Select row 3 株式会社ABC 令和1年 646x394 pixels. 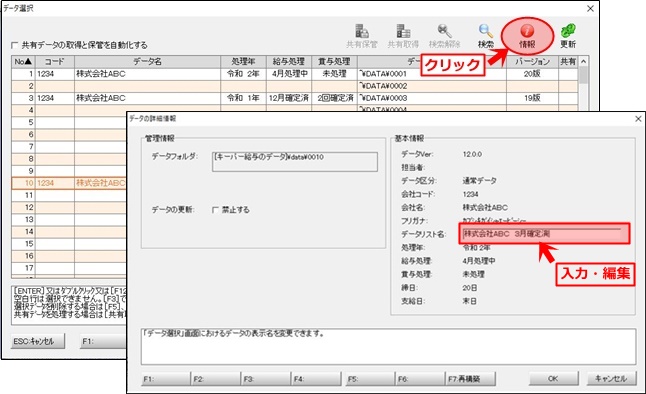295,98
